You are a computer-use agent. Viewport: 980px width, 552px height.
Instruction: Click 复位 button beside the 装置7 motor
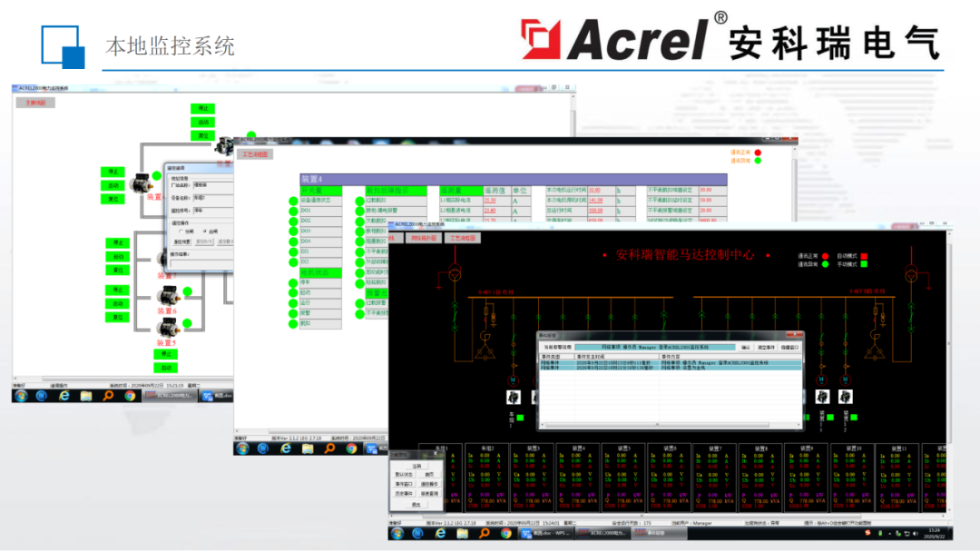(117, 270)
